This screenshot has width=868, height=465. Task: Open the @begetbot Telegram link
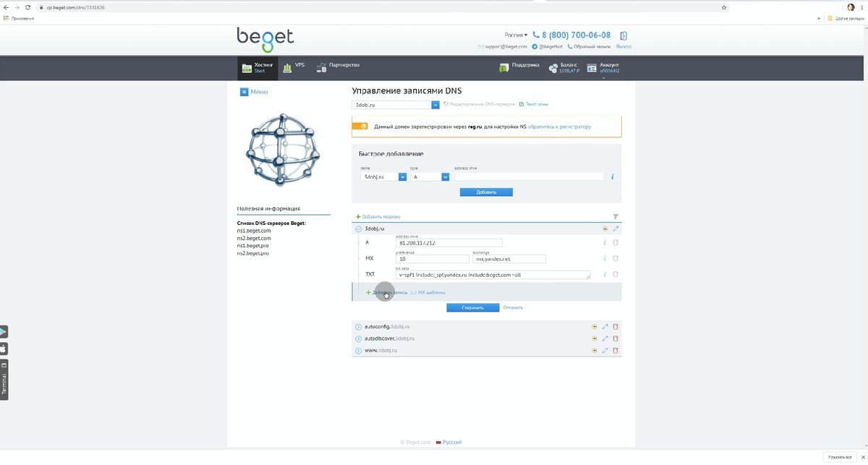547,46
